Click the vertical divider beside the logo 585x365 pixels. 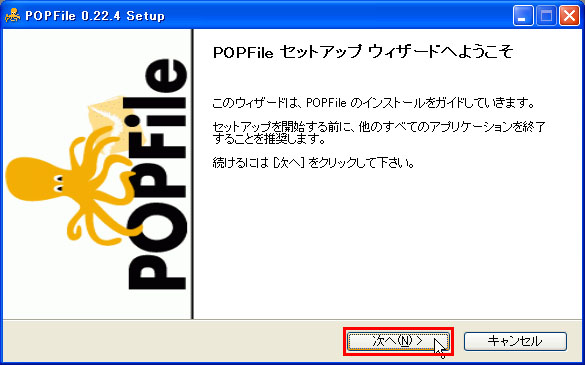pyautogui.click(x=193, y=174)
